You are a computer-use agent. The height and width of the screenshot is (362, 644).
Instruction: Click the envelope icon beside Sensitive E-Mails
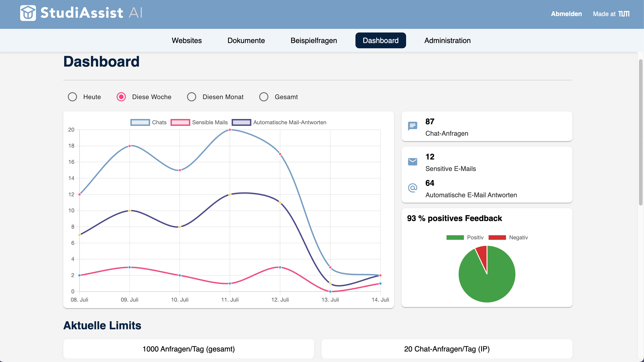coord(413,162)
